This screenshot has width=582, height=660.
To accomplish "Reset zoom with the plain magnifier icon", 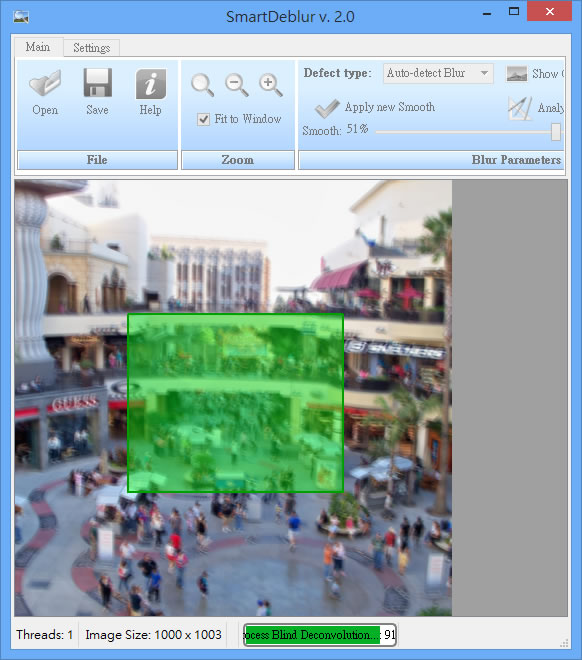I will point(202,85).
